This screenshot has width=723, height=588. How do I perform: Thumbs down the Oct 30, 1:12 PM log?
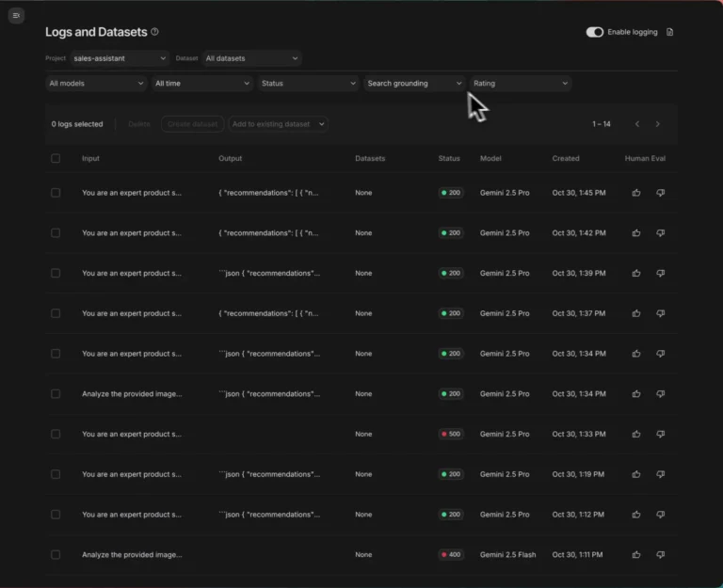[660, 515]
